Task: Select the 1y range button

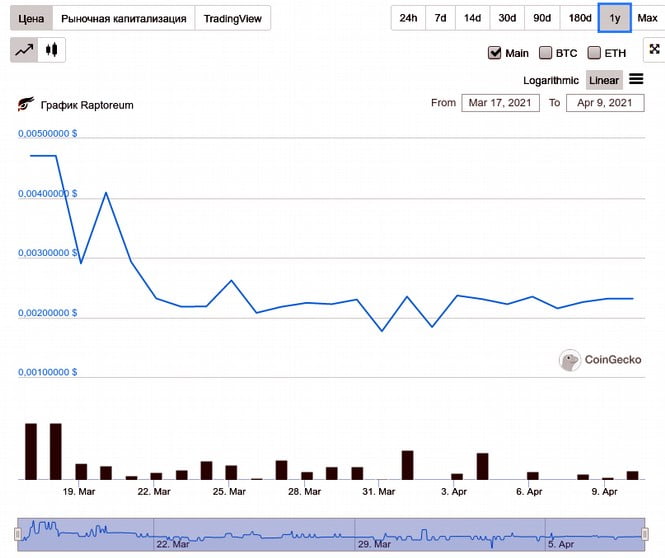Action: tap(615, 18)
